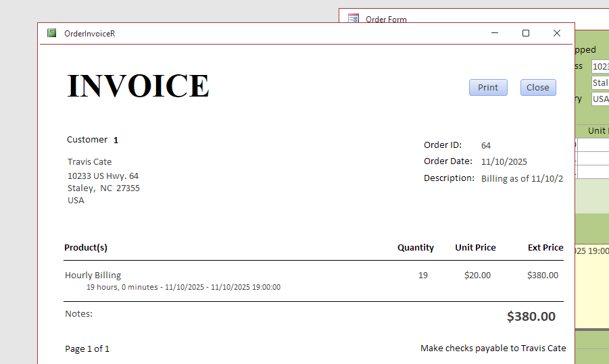Select the Order ID value 64
The height and width of the screenshot is (364, 609).
click(486, 145)
